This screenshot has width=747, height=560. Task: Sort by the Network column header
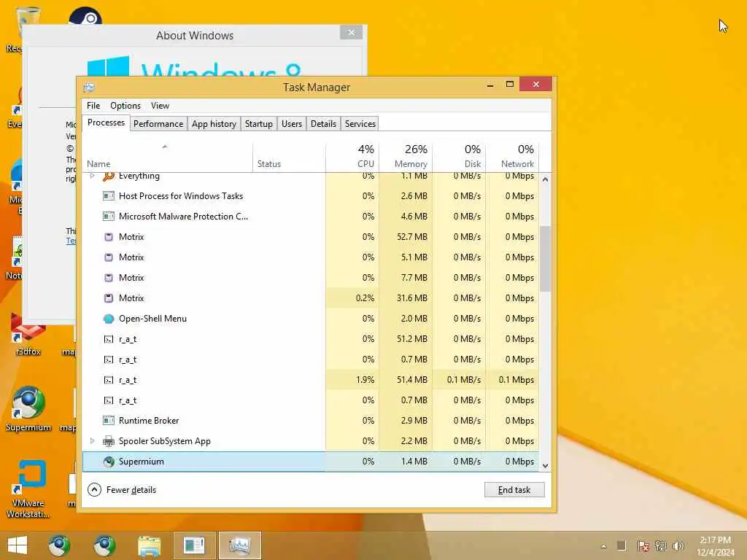click(512, 157)
